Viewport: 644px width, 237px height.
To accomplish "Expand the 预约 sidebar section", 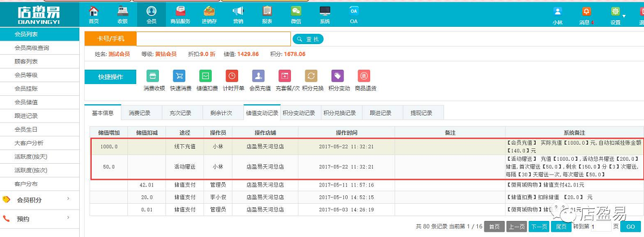I will [39, 219].
